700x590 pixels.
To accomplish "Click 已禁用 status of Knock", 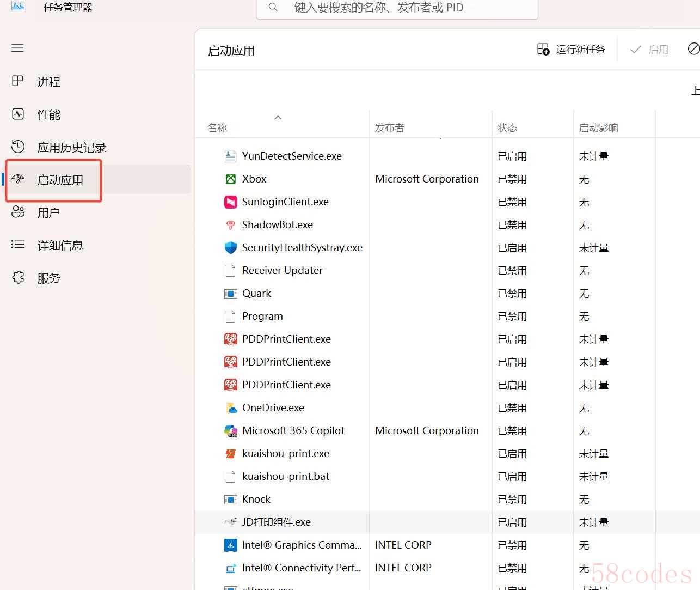I will pos(512,499).
